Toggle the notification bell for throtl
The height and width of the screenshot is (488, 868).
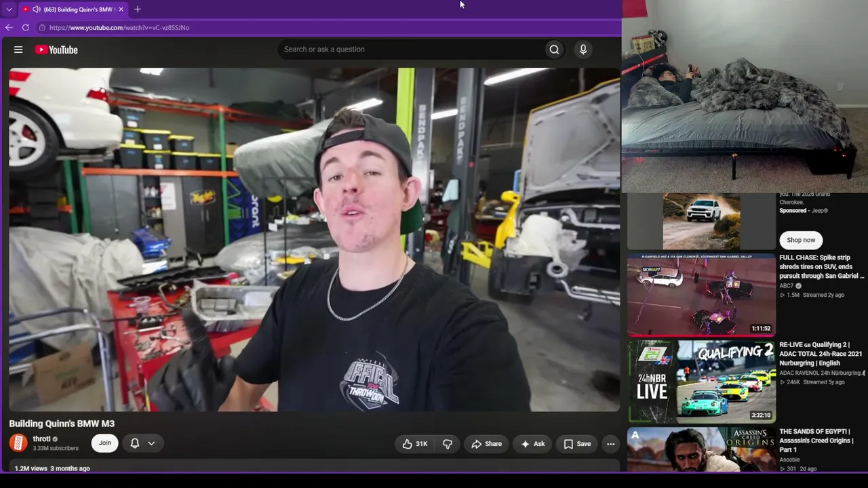point(135,443)
